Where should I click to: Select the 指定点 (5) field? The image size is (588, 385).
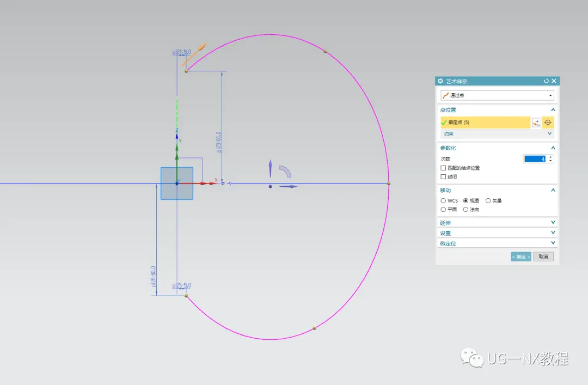click(x=485, y=123)
